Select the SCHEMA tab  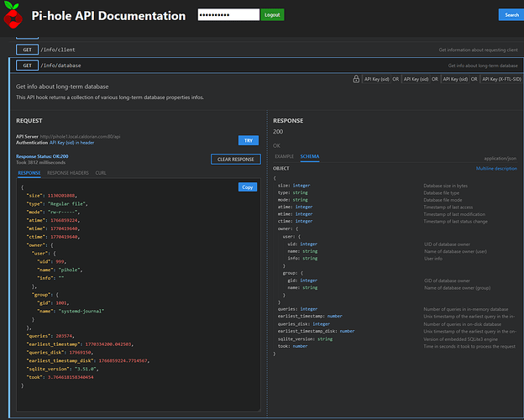tap(310, 157)
